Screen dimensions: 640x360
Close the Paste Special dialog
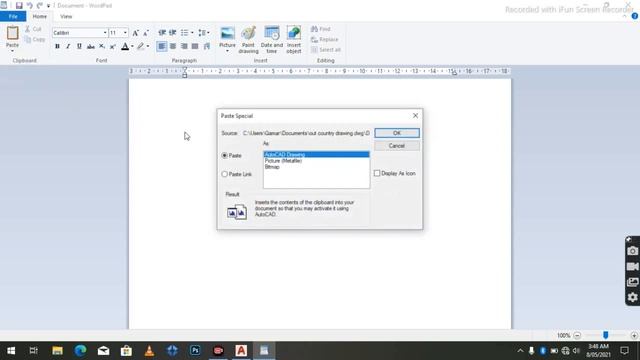[415, 116]
